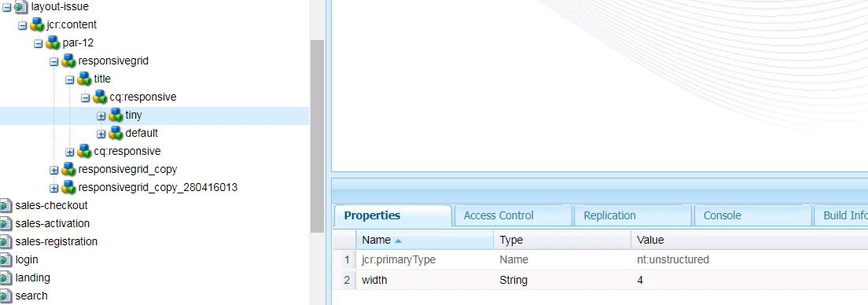This screenshot has height=305, width=868.
Task: Select the responsivegrid tree label
Action: coord(113,61)
